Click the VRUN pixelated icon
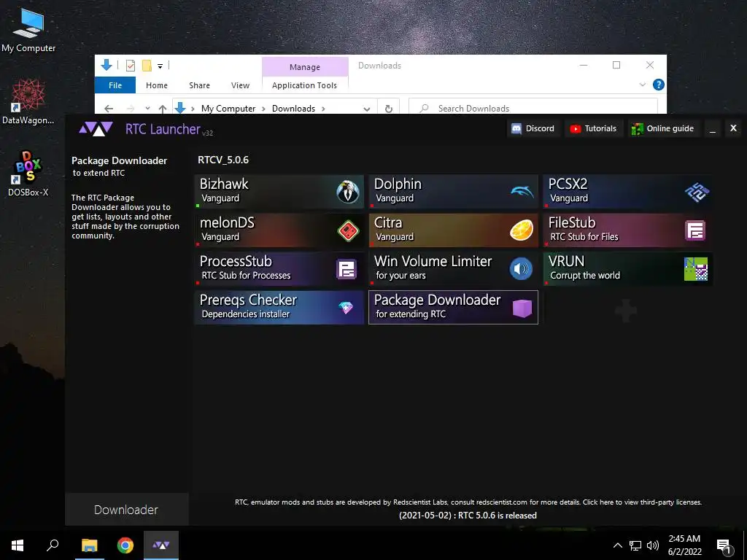The width and height of the screenshot is (747, 560). pyautogui.click(x=695, y=269)
